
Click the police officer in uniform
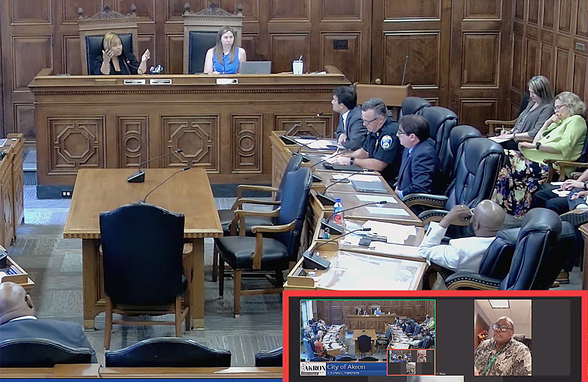[x=376, y=137]
